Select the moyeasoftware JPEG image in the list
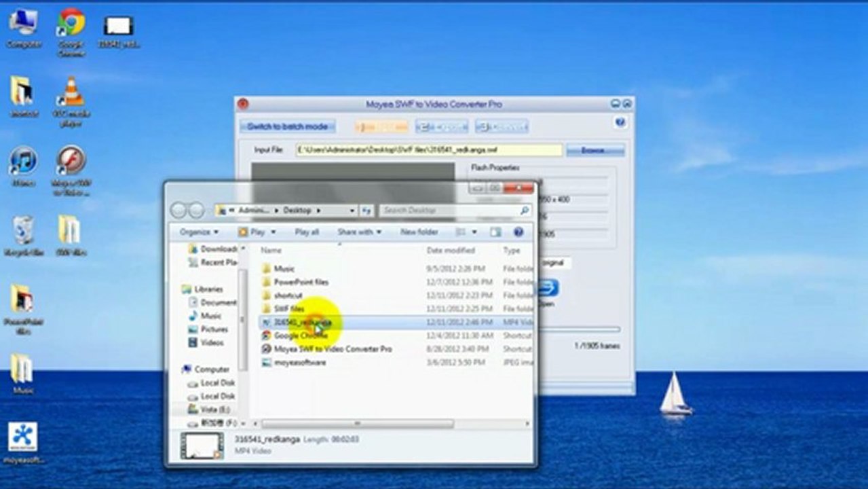Screen dimensions: 868x489 (x=300, y=363)
